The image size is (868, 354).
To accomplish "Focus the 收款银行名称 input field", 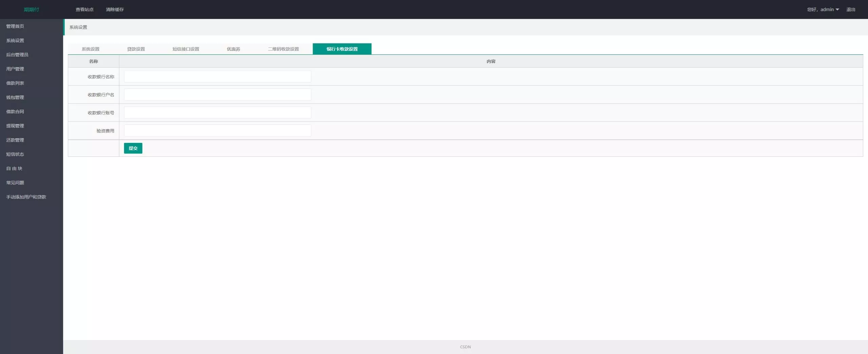I will pyautogui.click(x=217, y=76).
